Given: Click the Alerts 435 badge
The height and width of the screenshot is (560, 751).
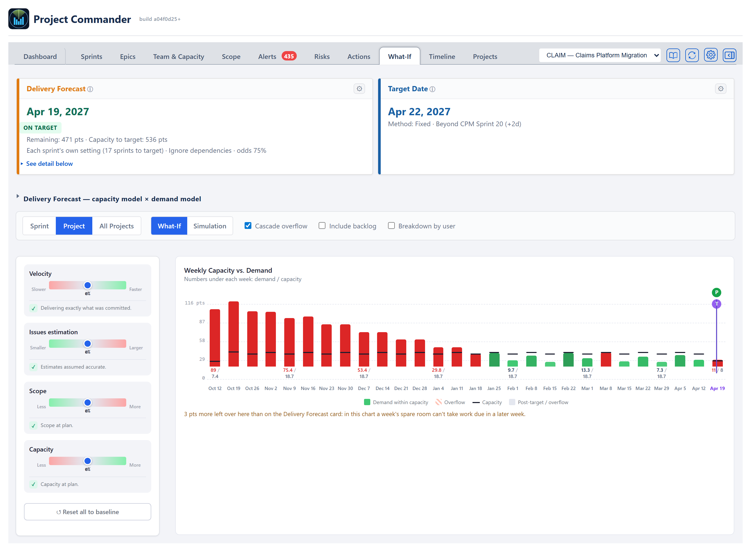Looking at the screenshot, I should click(x=289, y=56).
